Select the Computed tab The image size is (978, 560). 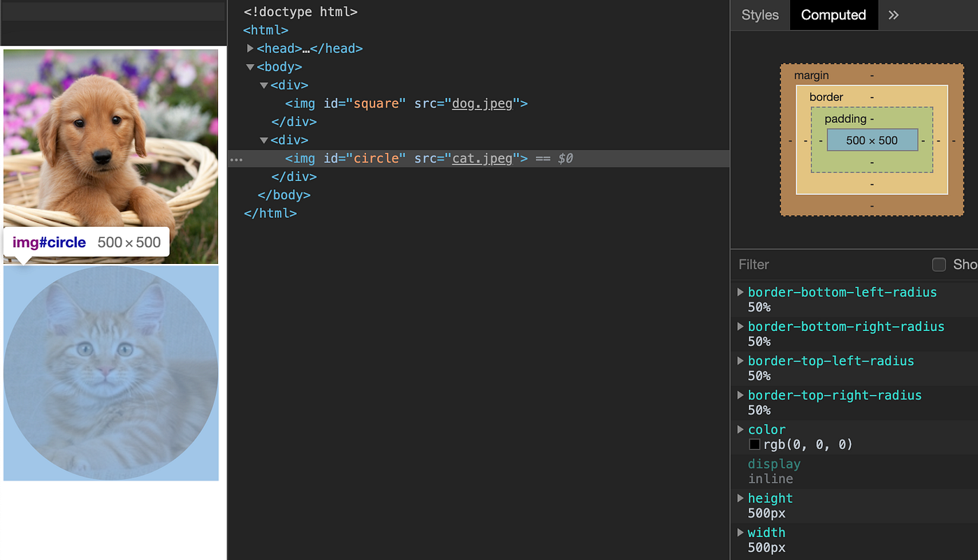click(x=833, y=15)
